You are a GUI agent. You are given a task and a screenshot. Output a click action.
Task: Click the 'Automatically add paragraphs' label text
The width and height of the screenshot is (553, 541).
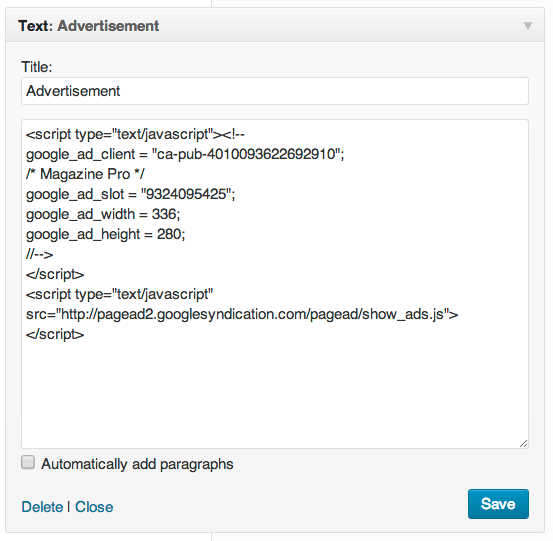click(137, 464)
